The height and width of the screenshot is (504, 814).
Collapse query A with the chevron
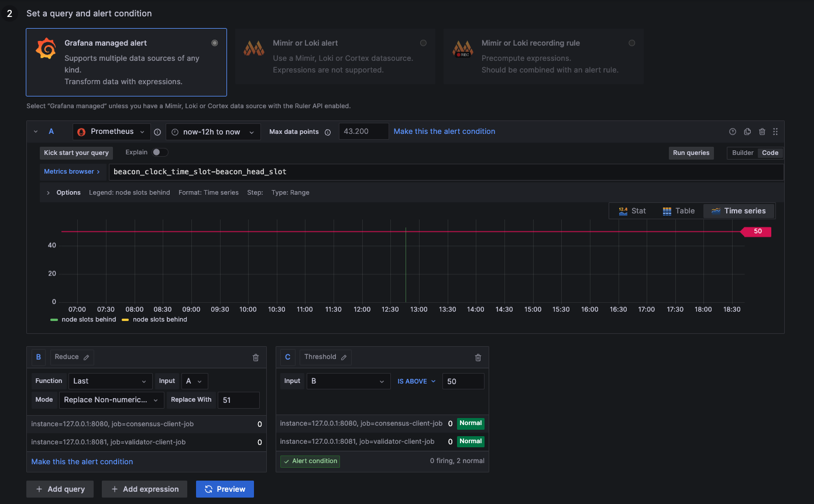pyautogui.click(x=36, y=132)
